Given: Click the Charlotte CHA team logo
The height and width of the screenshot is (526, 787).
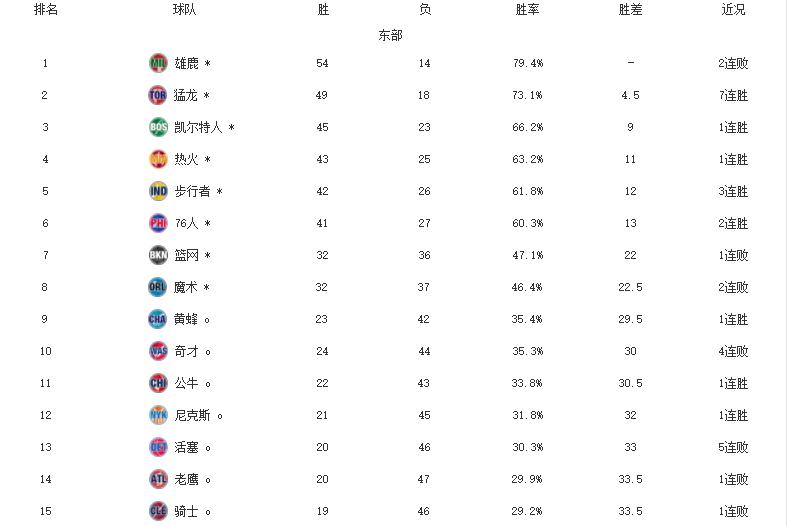Looking at the screenshot, I should [x=158, y=319].
